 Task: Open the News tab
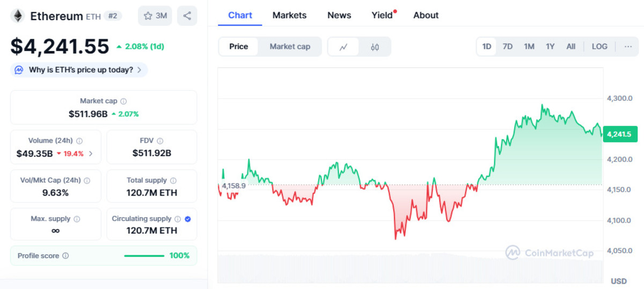tap(339, 15)
